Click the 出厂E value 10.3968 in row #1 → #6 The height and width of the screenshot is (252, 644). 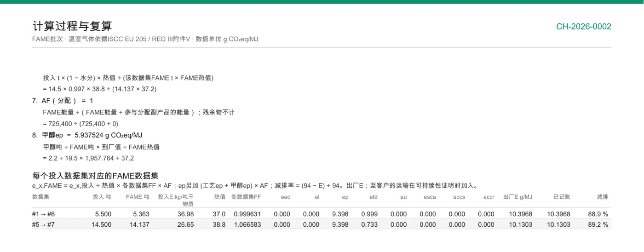[521, 214]
